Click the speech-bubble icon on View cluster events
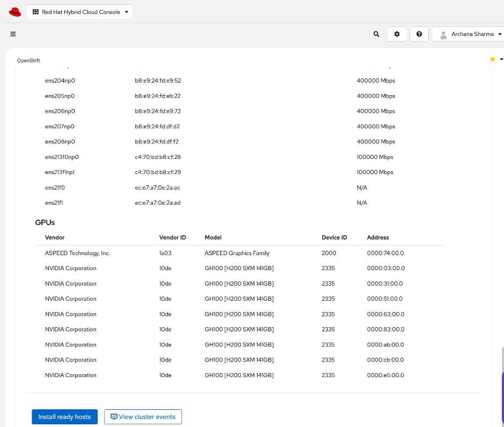Viewport: 504px width, 427px height. (x=114, y=416)
